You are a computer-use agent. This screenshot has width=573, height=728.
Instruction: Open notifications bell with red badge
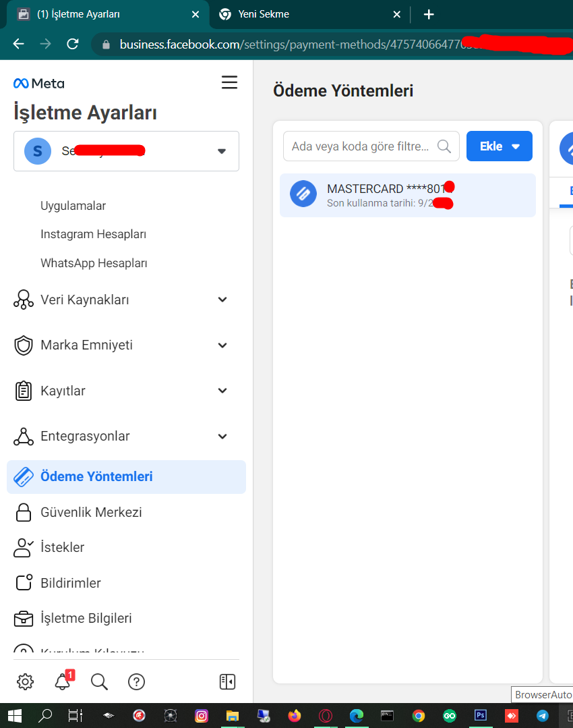point(63,681)
